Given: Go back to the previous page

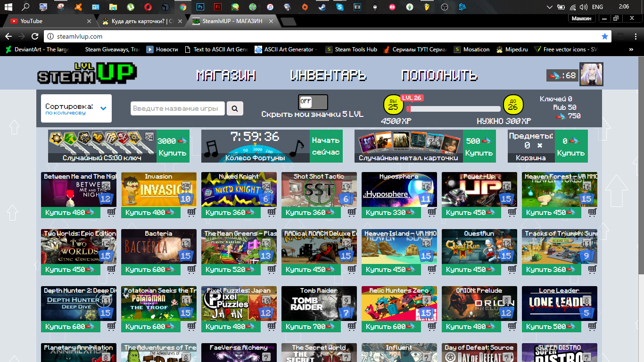Looking at the screenshot, I should coord(8,36).
